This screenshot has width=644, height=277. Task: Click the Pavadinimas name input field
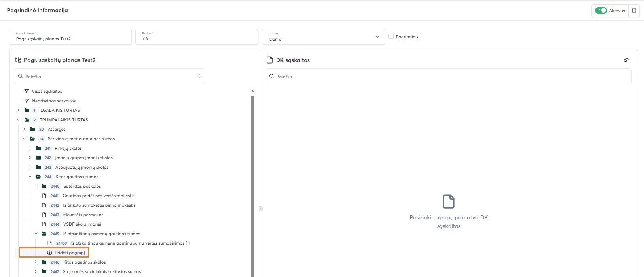click(70, 39)
